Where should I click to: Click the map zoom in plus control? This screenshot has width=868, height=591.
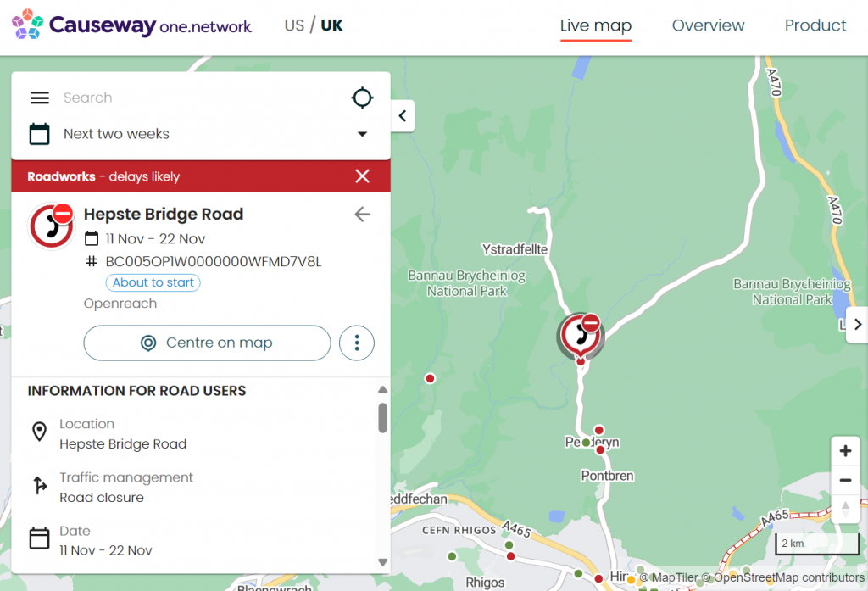[845, 450]
